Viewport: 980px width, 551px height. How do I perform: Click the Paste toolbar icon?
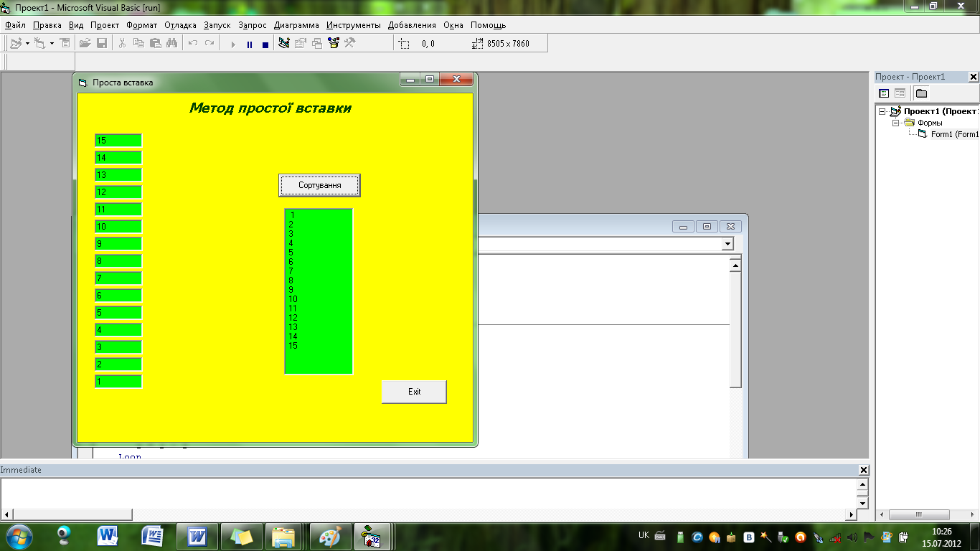[155, 43]
